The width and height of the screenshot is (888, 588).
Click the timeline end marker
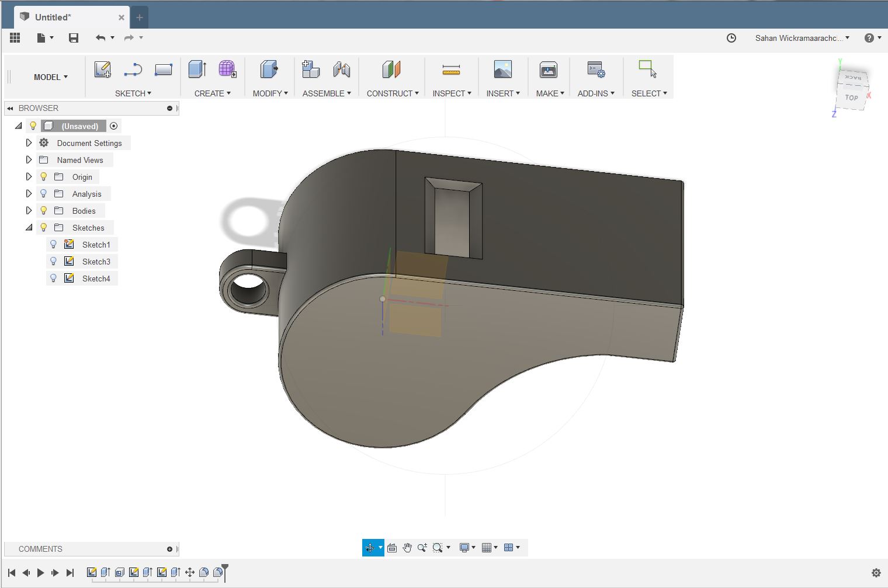click(x=225, y=572)
